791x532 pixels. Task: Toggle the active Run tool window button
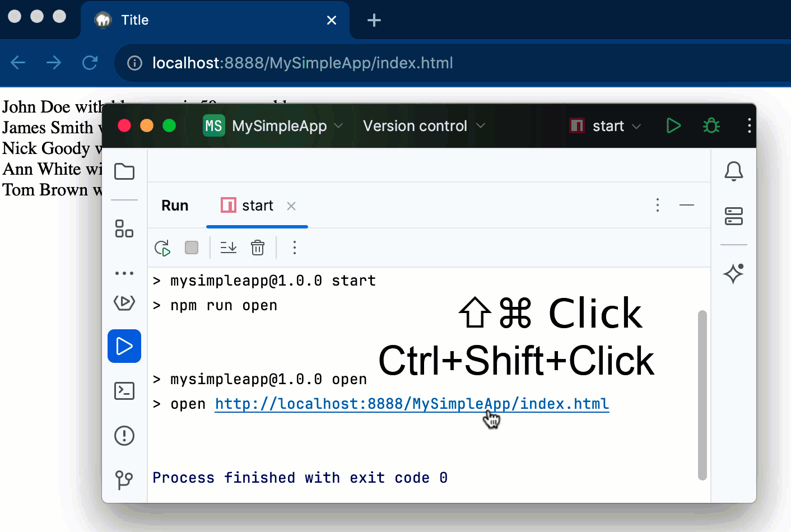click(124, 346)
